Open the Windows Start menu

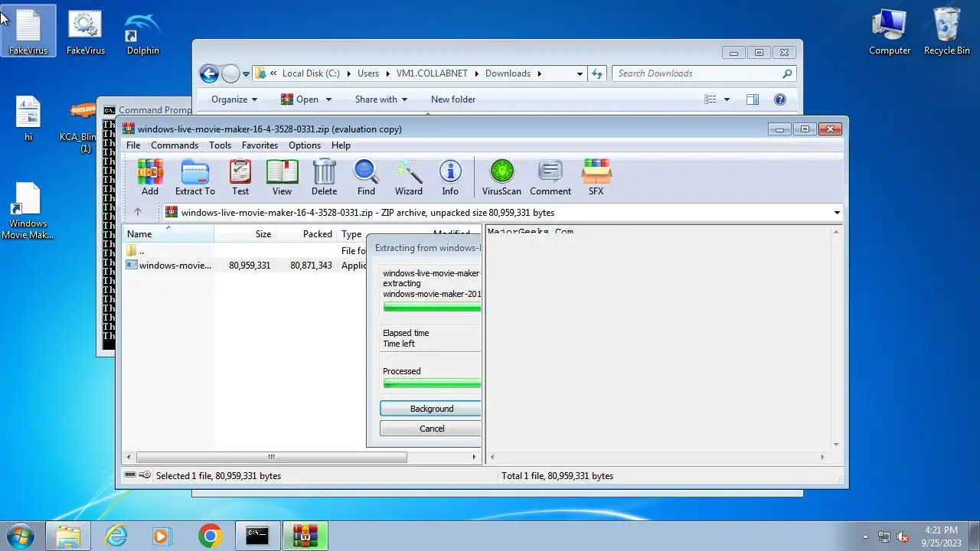click(x=20, y=536)
